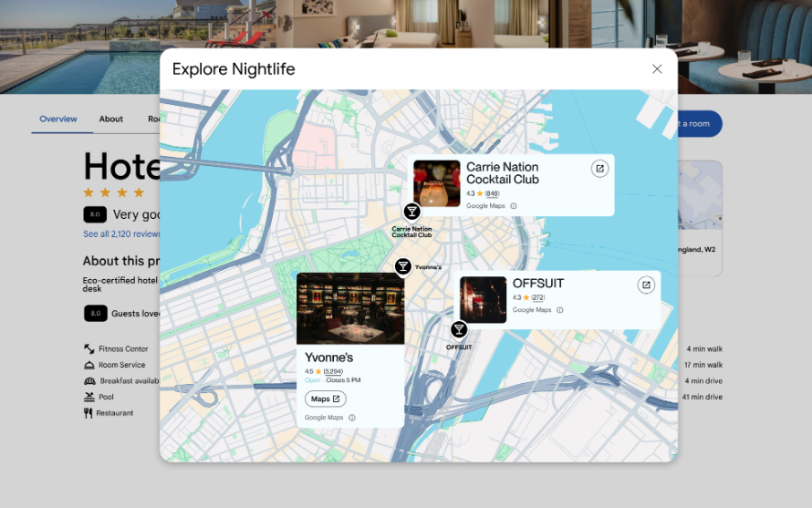Click the Yvonne's cocktail map pin
Viewport: 812px width, 508px height.
pos(403,266)
